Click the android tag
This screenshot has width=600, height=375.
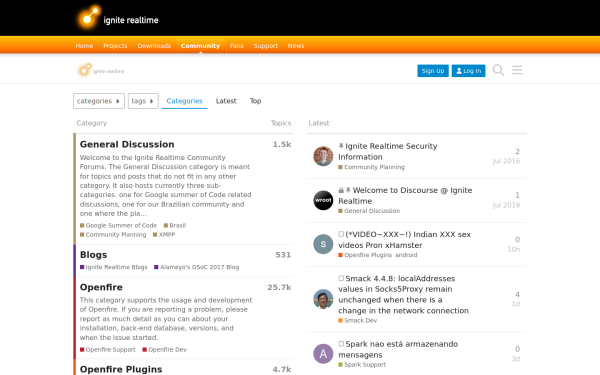(406, 255)
